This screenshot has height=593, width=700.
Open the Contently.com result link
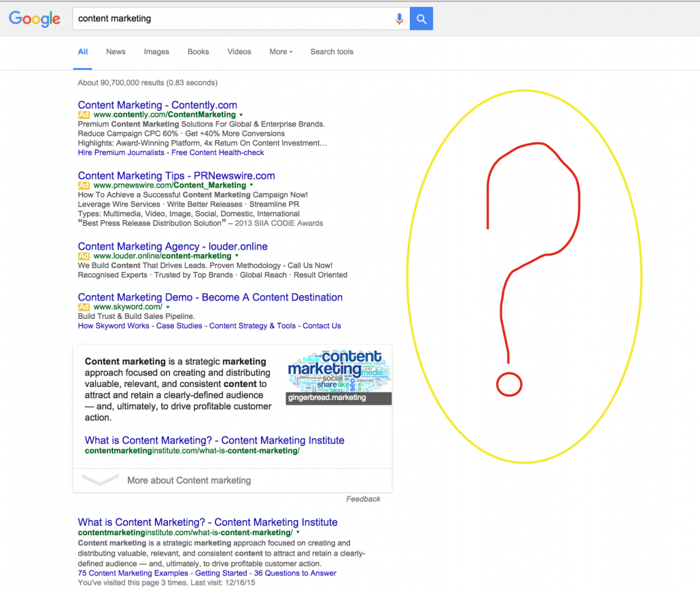pyautogui.click(x=157, y=105)
